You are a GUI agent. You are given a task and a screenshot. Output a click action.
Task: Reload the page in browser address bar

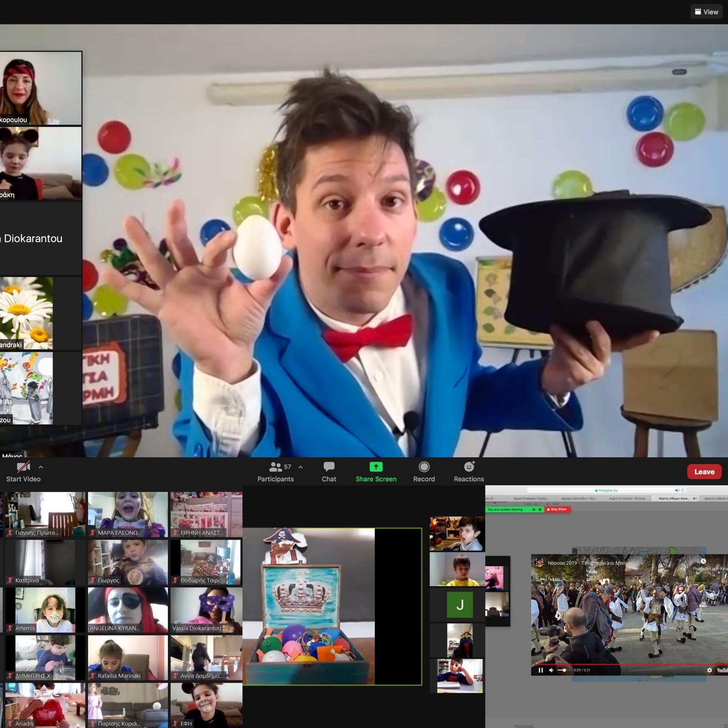[x=682, y=490]
